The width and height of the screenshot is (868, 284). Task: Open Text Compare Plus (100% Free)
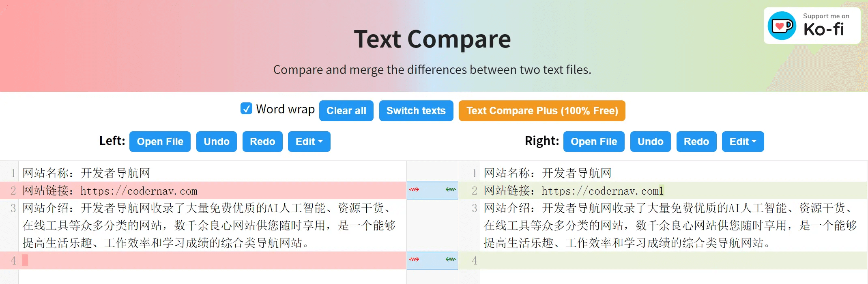(x=541, y=111)
